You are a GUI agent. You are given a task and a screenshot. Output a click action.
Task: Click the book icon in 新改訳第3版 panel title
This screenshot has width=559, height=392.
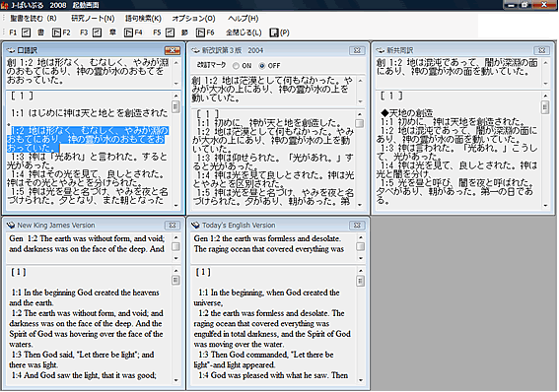tap(195, 50)
